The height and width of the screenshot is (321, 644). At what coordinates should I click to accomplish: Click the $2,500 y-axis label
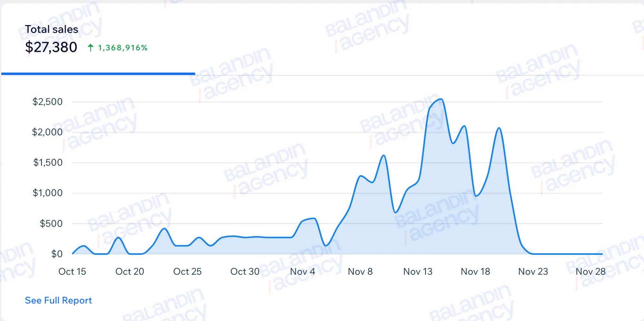[47, 102]
